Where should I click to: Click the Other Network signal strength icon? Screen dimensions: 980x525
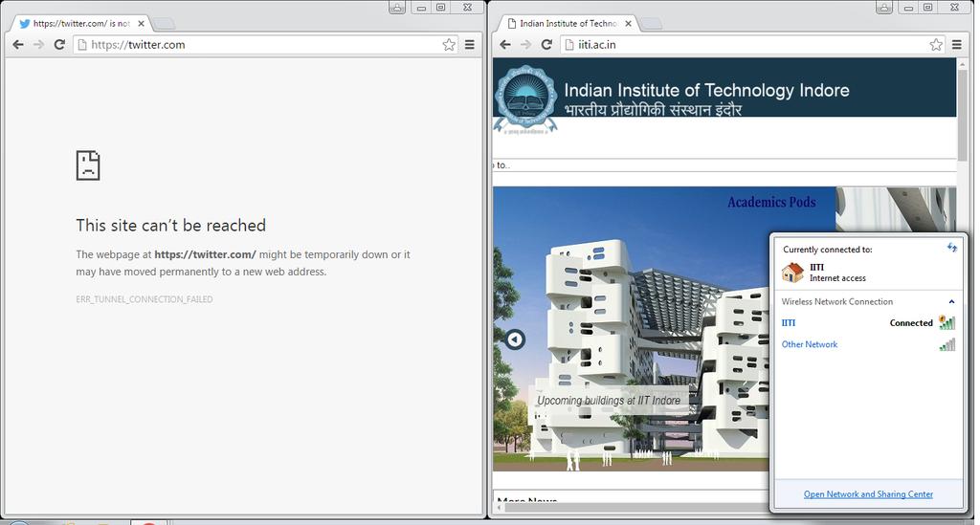pyautogui.click(x=947, y=344)
